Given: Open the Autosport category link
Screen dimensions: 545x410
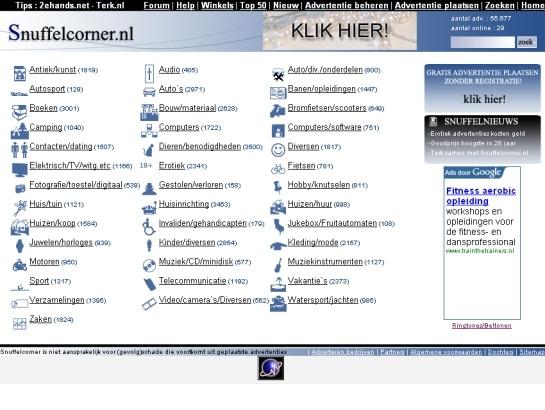Looking at the screenshot, I should (47, 89).
